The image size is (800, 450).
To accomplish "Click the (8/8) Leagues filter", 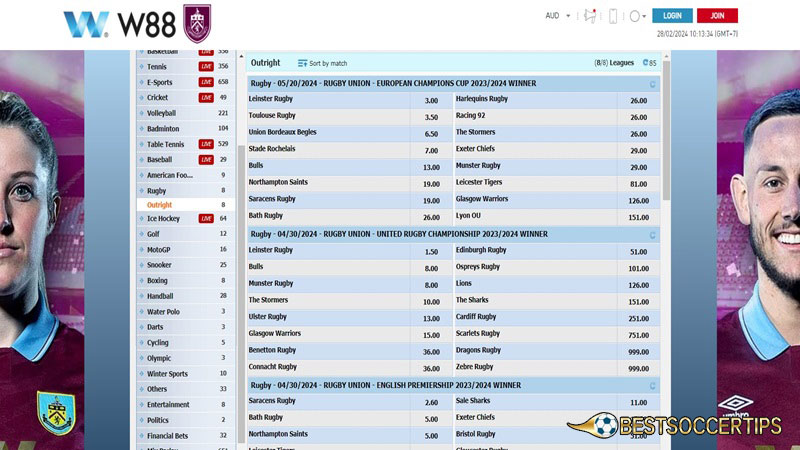I will (614, 63).
